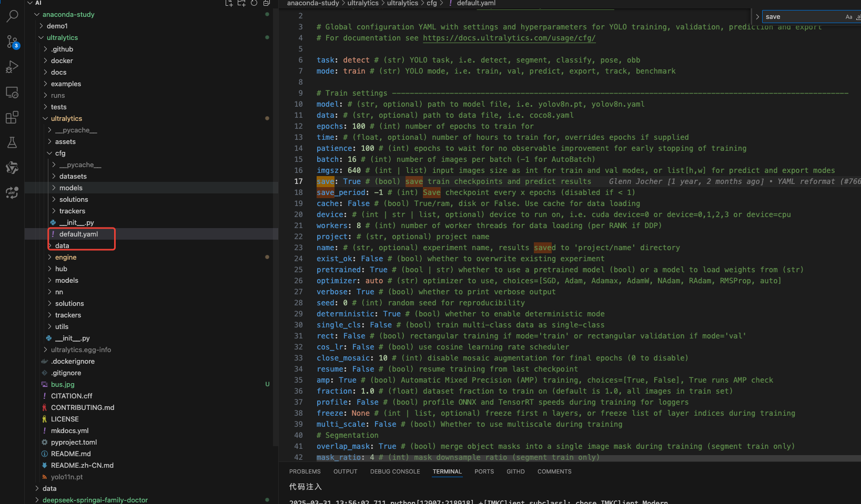Open the Testing flask view
Screen dimensions: 861x504
12,142
